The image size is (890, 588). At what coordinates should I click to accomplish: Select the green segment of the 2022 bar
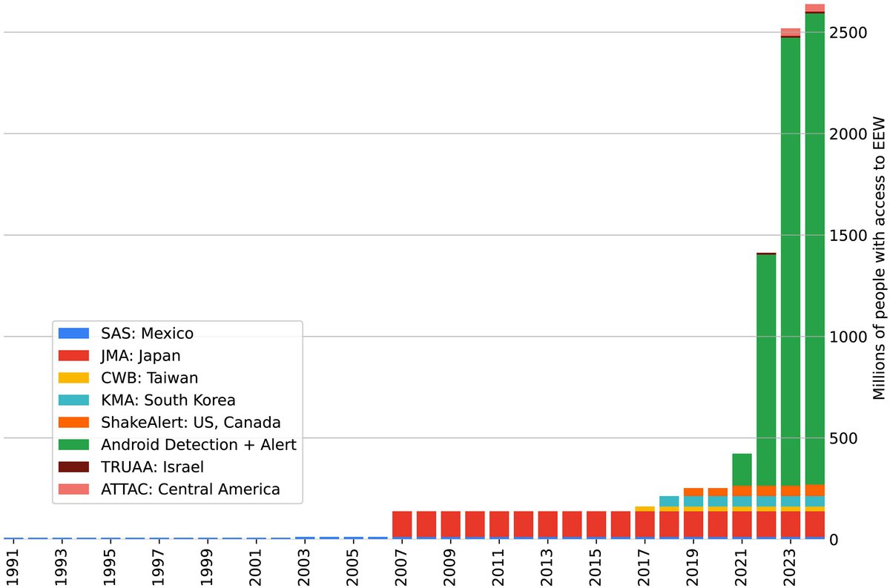click(x=766, y=371)
